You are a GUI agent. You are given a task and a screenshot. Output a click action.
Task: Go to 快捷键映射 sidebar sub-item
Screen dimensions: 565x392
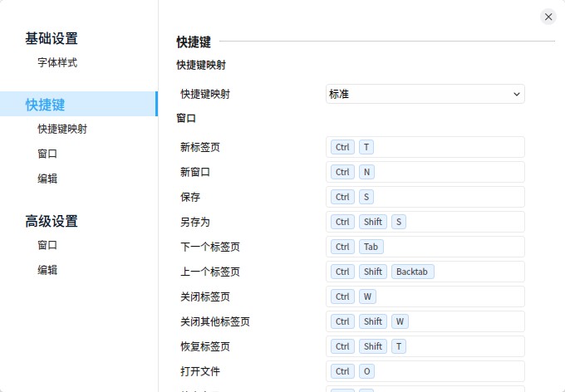(62, 129)
